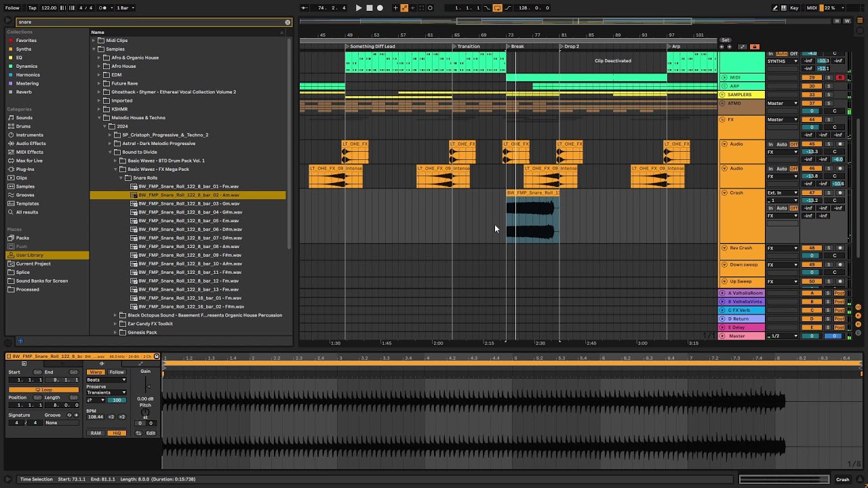The width and height of the screenshot is (868, 488).
Task: Solo the ARP track
Action: (829, 86)
